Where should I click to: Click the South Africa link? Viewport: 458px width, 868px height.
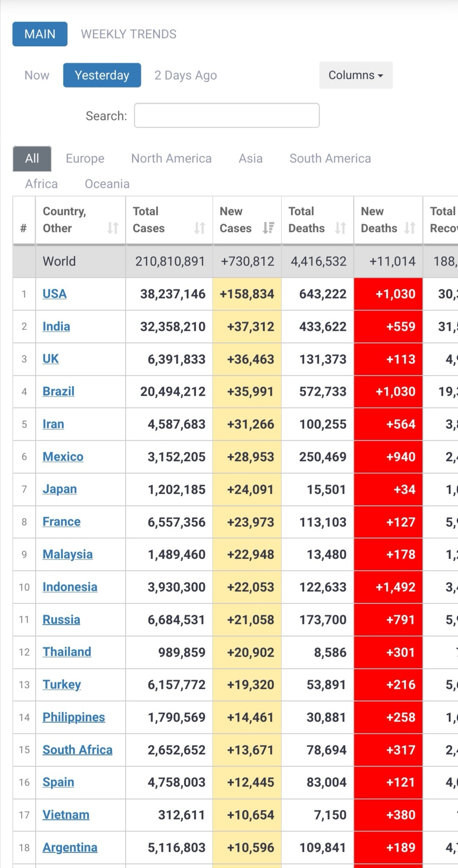[x=78, y=750]
